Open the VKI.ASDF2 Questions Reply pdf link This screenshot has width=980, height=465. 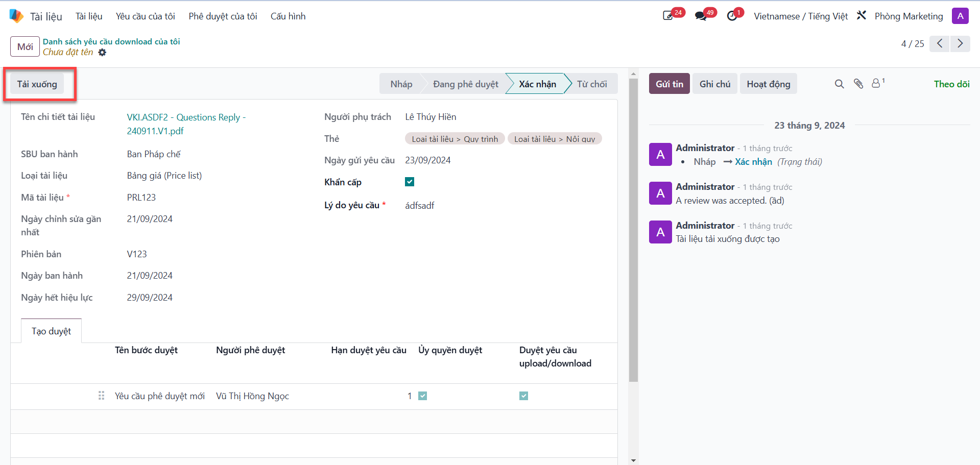186,124
